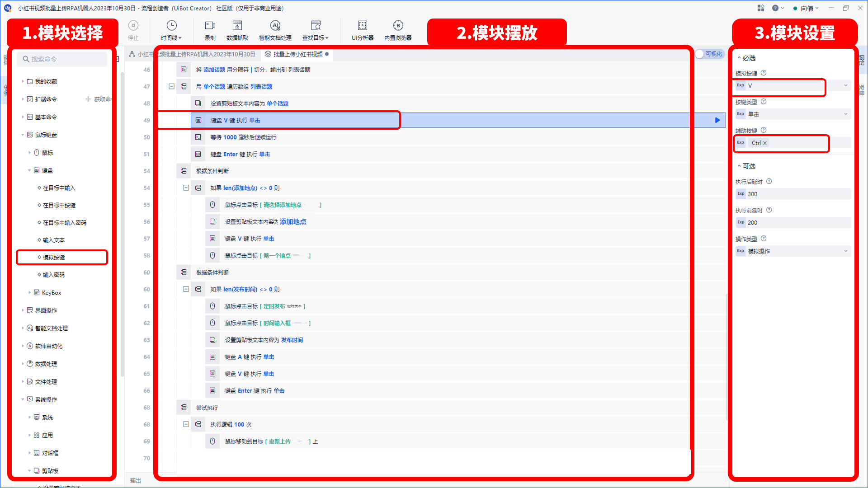
Task: Open the 内置浏览器 built-in browser
Action: tap(398, 30)
